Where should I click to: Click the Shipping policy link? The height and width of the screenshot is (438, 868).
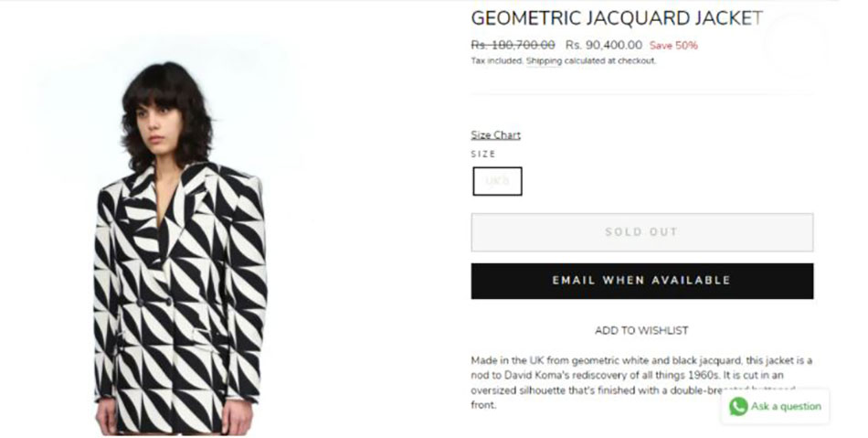click(x=544, y=61)
